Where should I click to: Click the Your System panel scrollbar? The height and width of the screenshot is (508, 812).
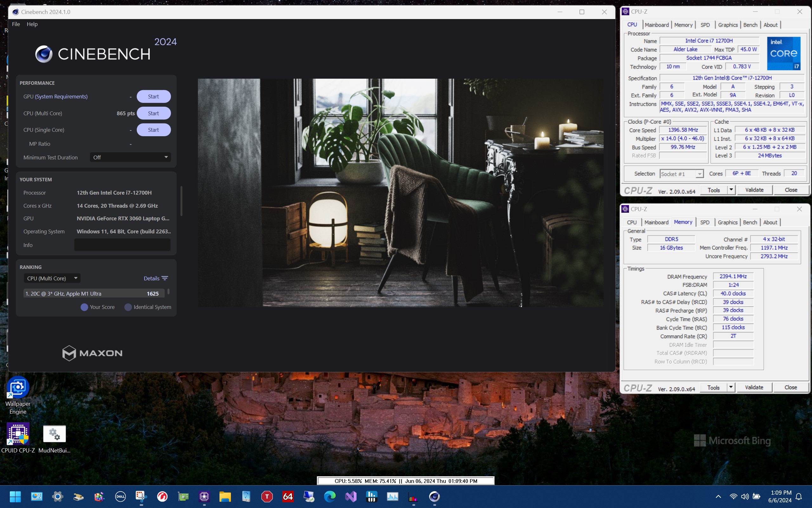181,201
